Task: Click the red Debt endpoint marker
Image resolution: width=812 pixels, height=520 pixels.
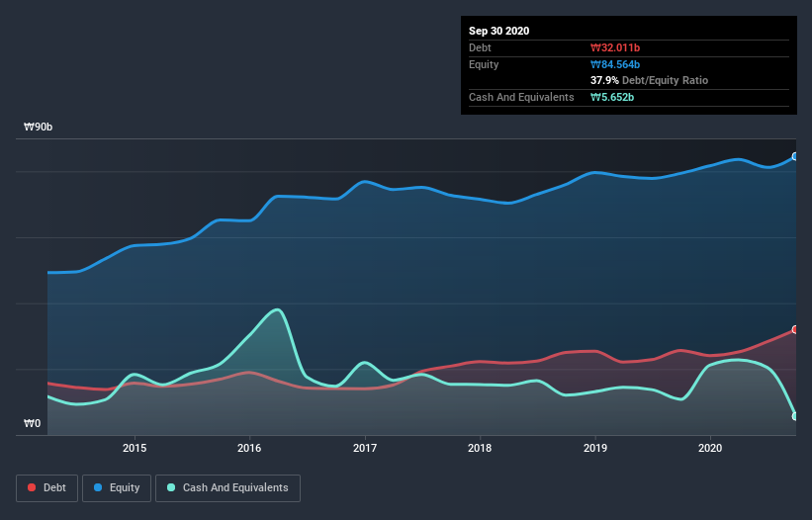Action: [795, 329]
